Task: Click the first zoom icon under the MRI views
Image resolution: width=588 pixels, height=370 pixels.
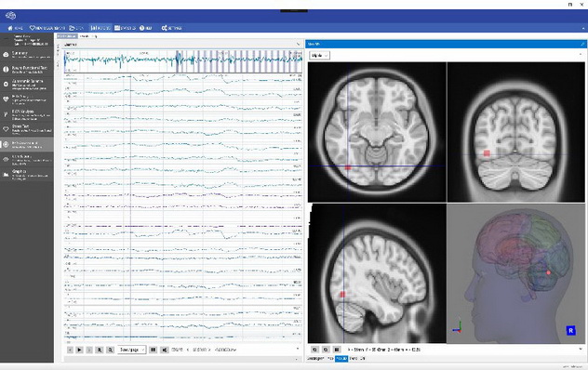Action: (315, 350)
